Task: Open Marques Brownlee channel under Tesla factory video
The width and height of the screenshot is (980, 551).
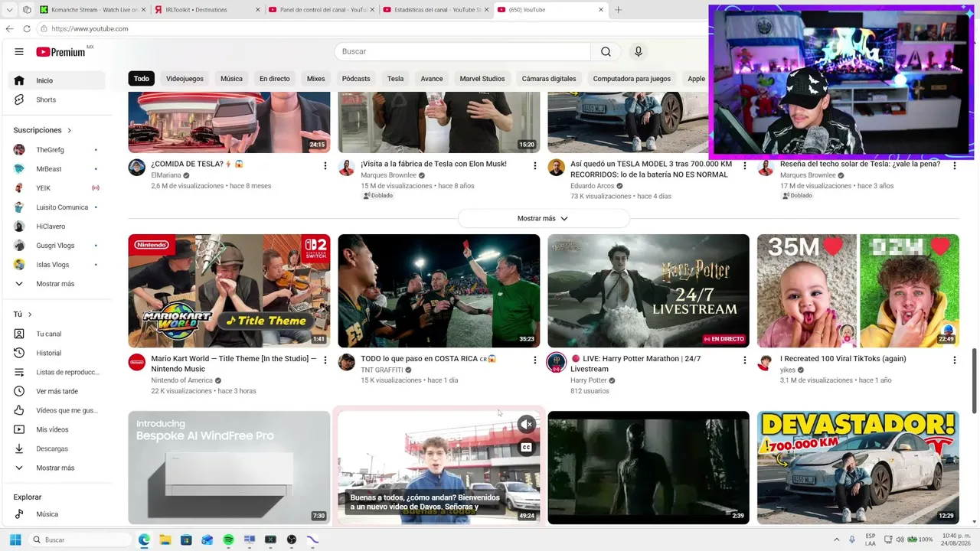Action: 388,175
